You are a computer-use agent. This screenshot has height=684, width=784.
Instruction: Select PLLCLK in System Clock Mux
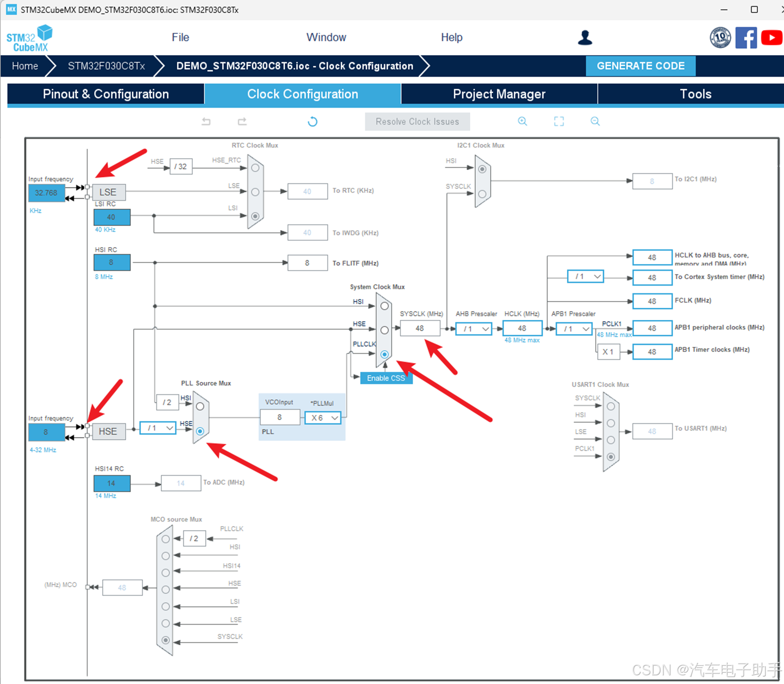tap(384, 354)
